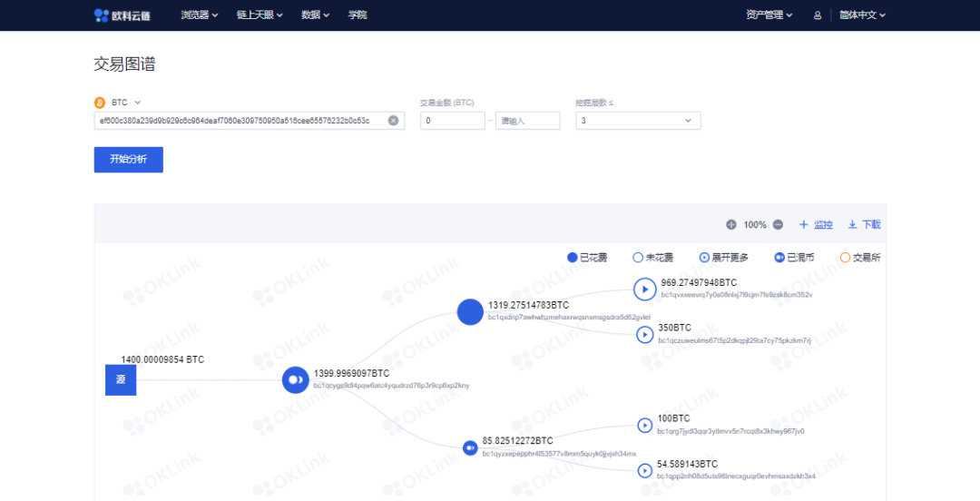Click the 监控 monitor link
Viewport: 980px width, 501px height.
(x=816, y=225)
